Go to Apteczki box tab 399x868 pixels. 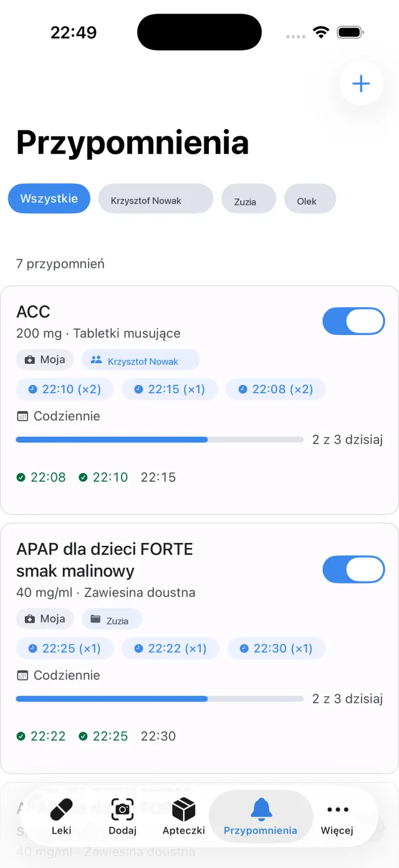(184, 817)
